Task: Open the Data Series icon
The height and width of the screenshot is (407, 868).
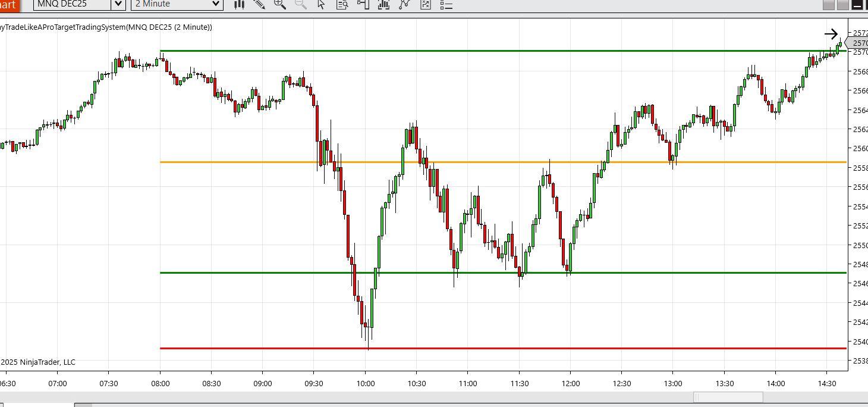Action: (x=426, y=4)
